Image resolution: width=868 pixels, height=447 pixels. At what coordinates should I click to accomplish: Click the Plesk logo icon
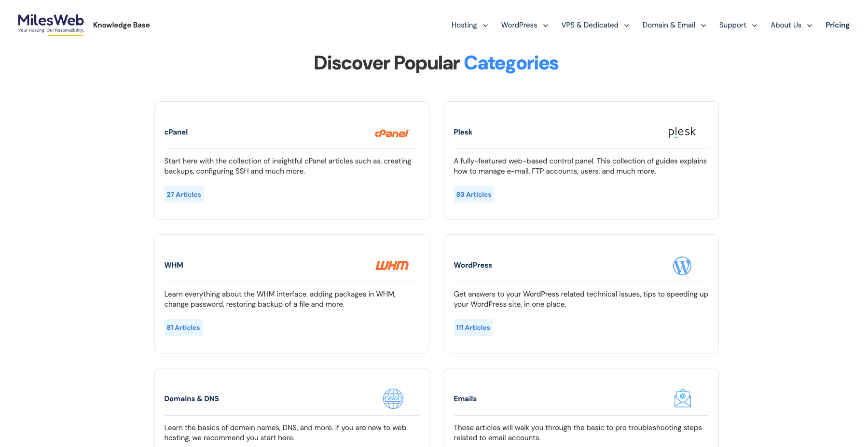tap(681, 132)
